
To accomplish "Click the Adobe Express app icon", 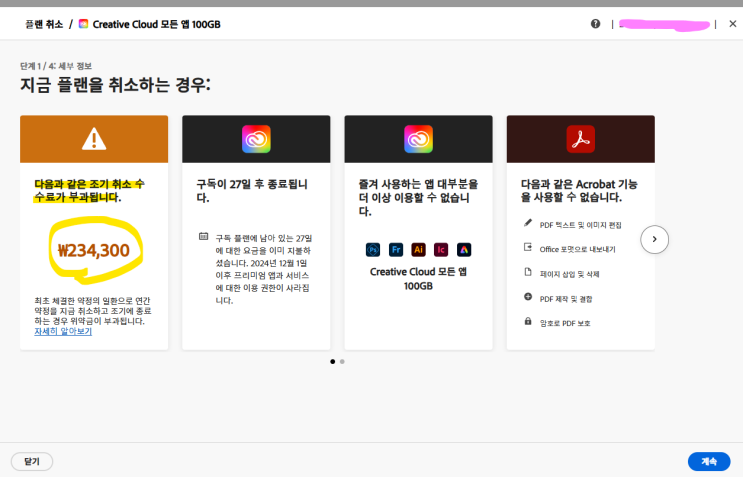I will [x=464, y=250].
